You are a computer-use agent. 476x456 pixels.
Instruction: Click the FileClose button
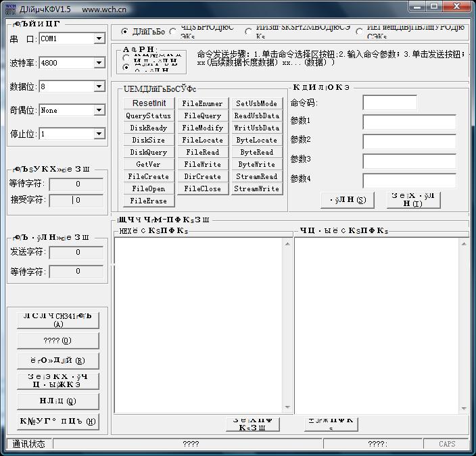[x=203, y=188]
